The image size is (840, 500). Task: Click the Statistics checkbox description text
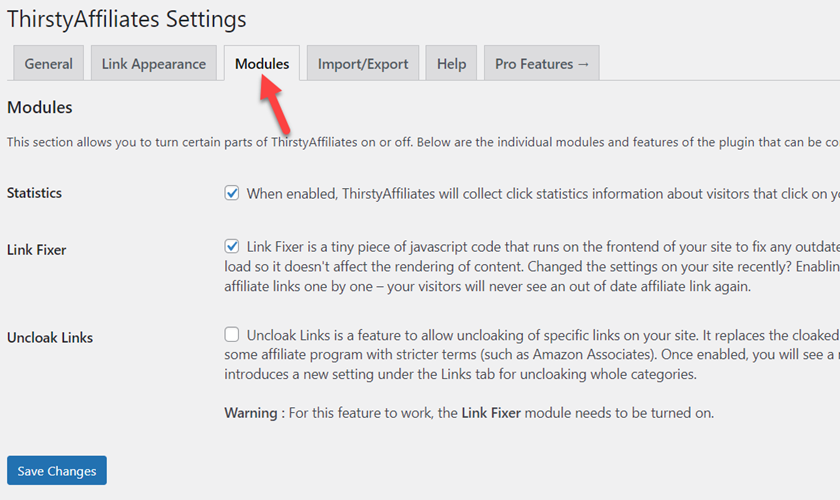(x=543, y=193)
